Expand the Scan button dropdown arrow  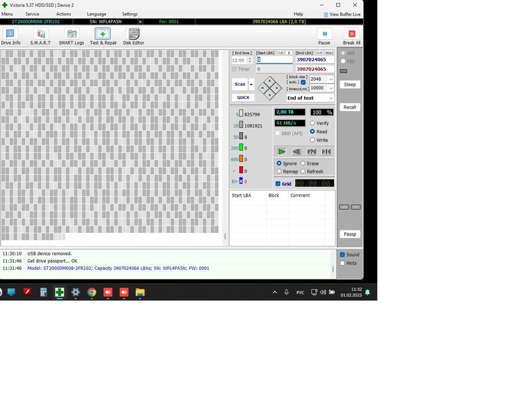[x=251, y=85]
